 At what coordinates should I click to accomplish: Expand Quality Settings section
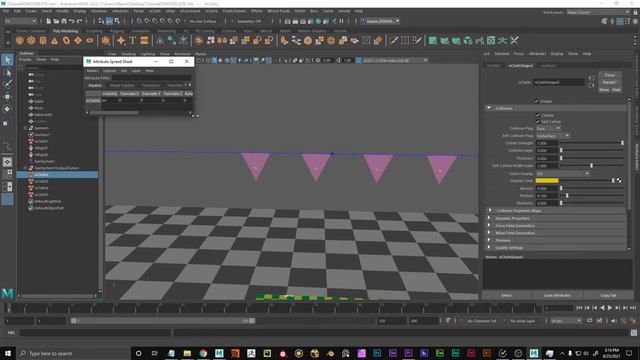click(x=490, y=247)
